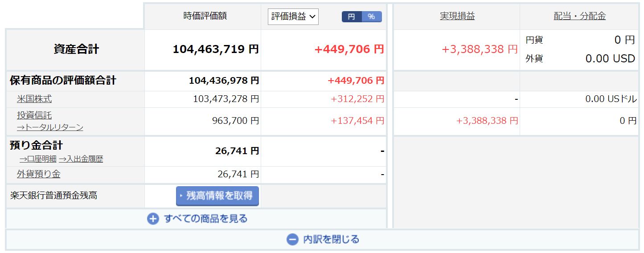This screenshot has width=644, height=253.
Task: Switch display to % toggle
Action: point(372,16)
